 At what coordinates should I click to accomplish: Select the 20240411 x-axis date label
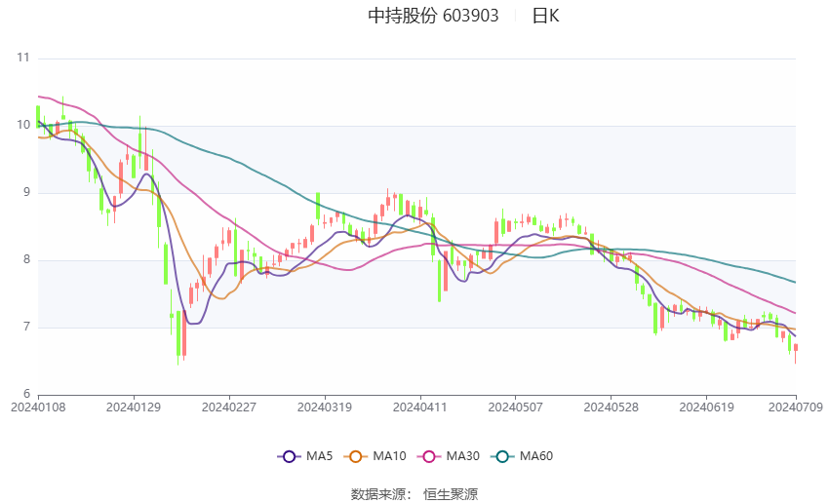tap(419, 407)
